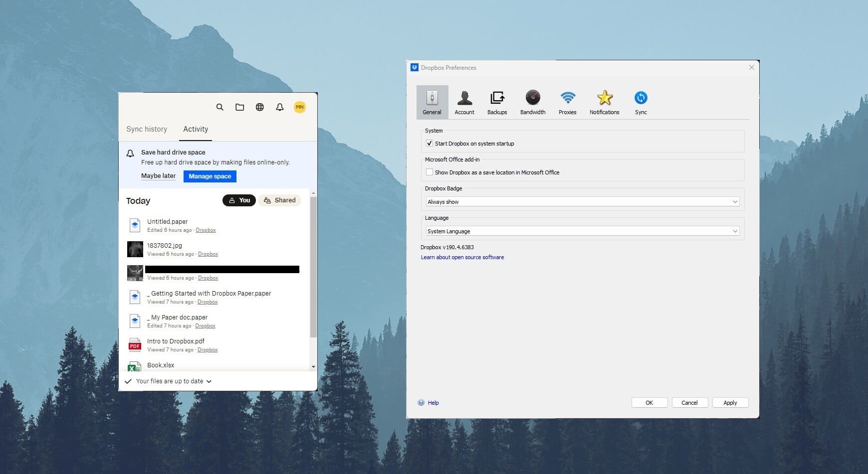Open Untitled.paper file name
The height and width of the screenshot is (474, 868).
(168, 222)
